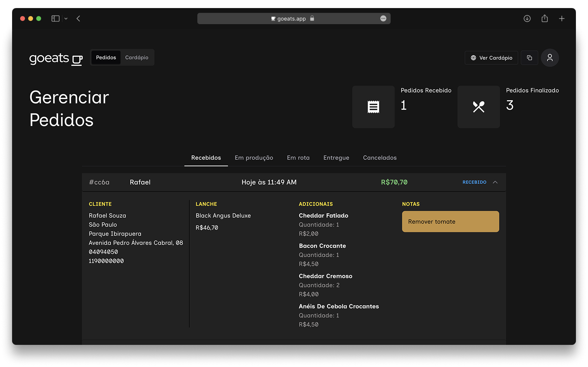The height and width of the screenshot is (367, 588).
Task: Switch to Pedidos tab
Action: pos(106,58)
